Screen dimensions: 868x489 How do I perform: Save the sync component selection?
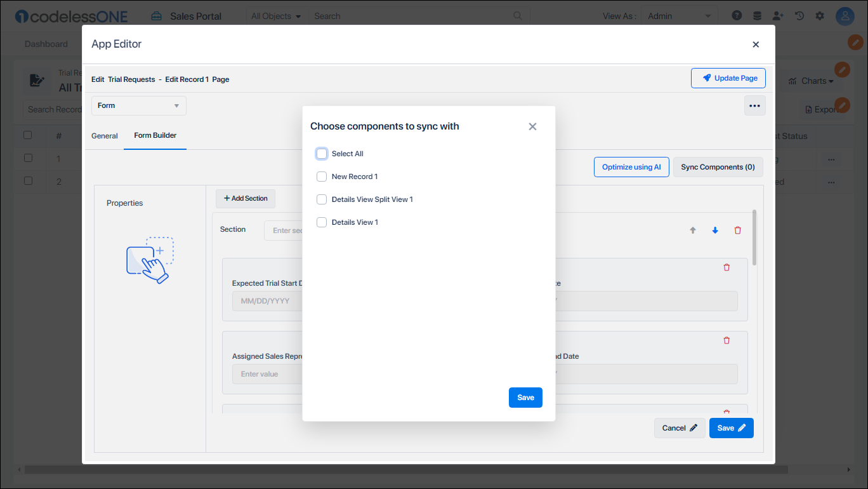tap(525, 398)
